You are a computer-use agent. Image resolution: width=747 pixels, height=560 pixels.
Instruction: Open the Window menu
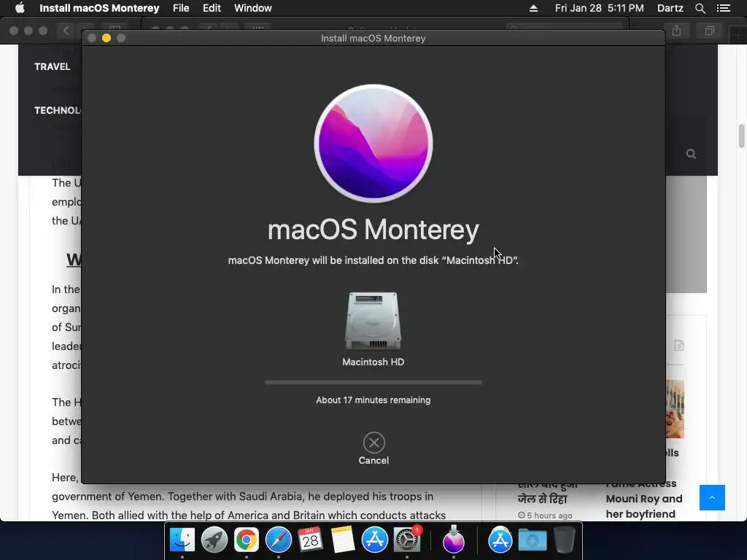(253, 8)
